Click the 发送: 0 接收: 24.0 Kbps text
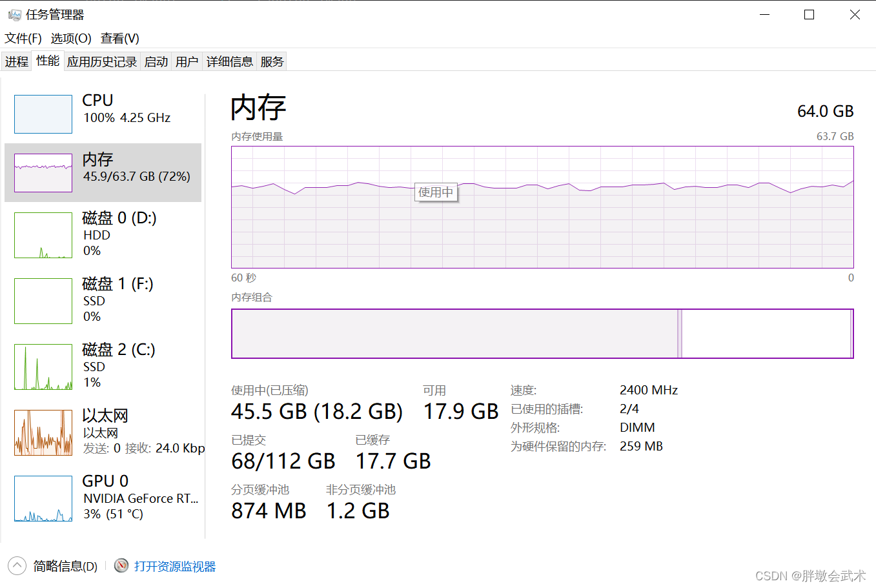 pyautogui.click(x=144, y=448)
